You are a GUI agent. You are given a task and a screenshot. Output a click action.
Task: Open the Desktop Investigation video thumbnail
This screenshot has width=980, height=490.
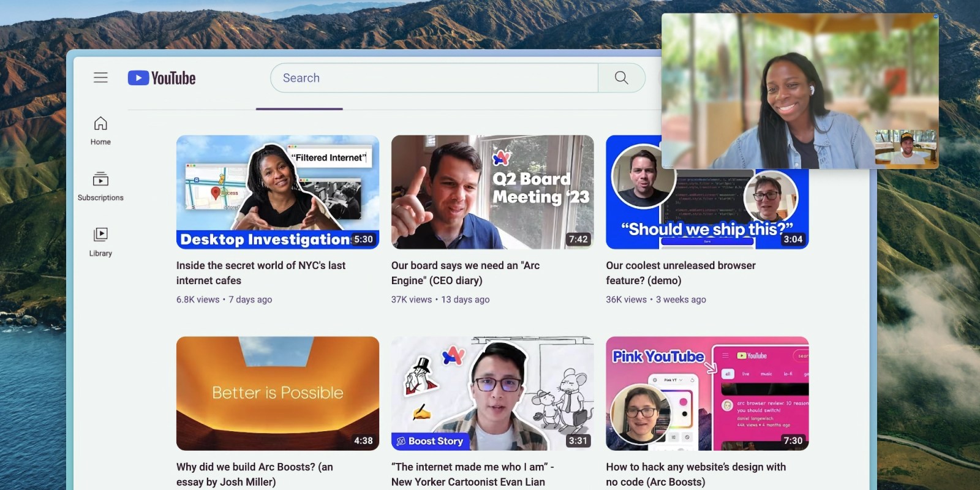(277, 192)
